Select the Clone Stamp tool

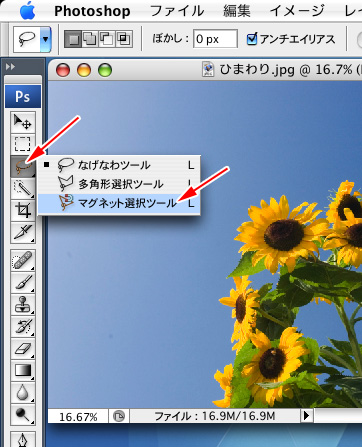pos(23,305)
